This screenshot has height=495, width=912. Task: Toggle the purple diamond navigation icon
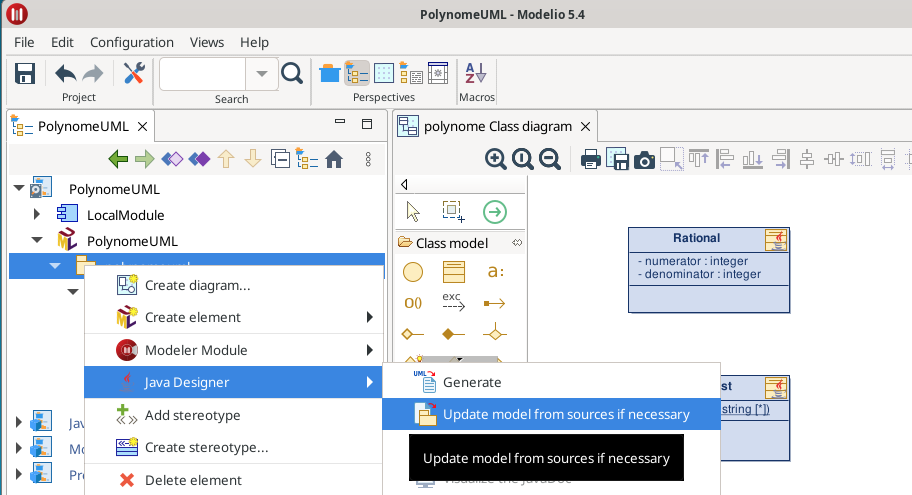point(200,159)
